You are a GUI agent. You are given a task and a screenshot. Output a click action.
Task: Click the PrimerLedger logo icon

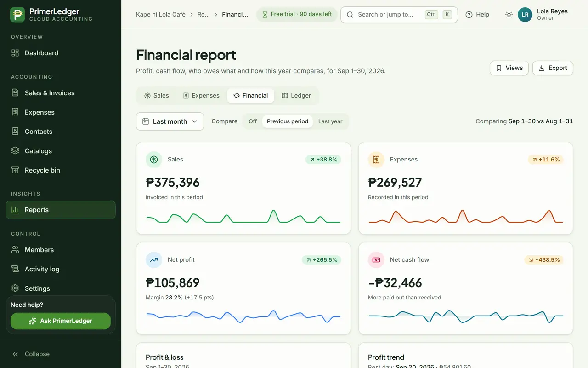[x=17, y=15]
